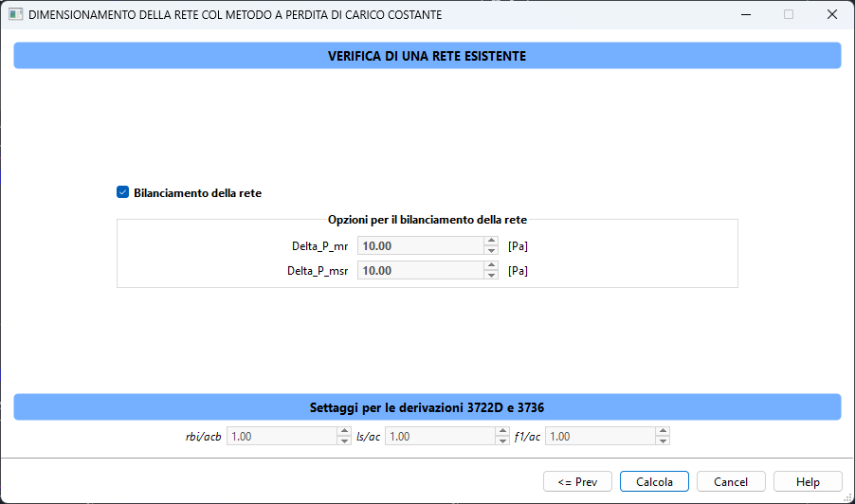The height and width of the screenshot is (504, 855).
Task: Increase ls/ac value with up arrow
Action: pyautogui.click(x=502, y=432)
